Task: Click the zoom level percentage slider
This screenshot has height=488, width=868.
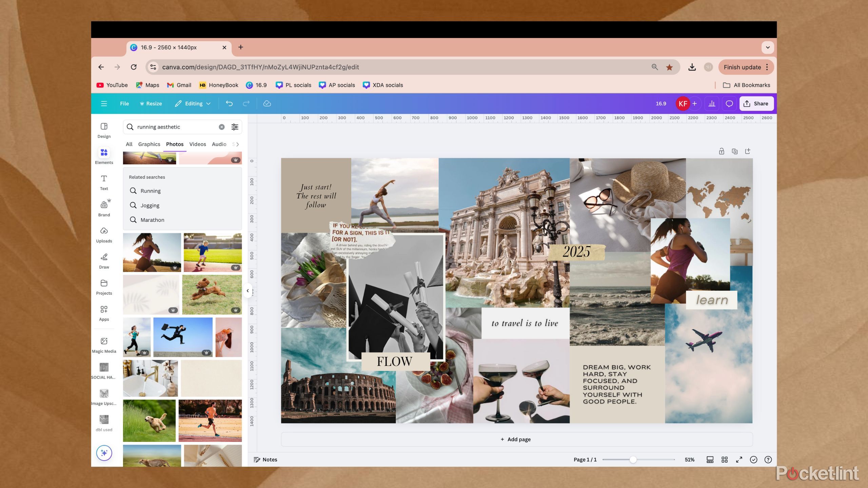Action: [633, 460]
